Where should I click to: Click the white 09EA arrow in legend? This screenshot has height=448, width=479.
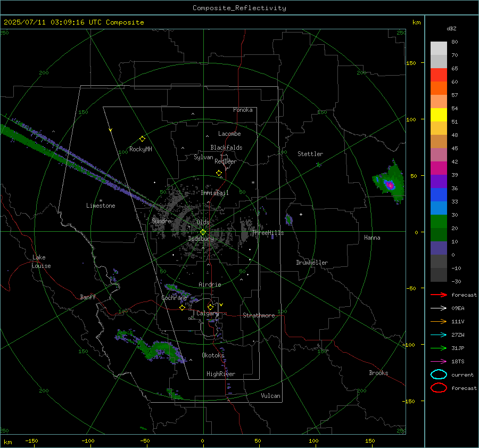click(x=439, y=308)
